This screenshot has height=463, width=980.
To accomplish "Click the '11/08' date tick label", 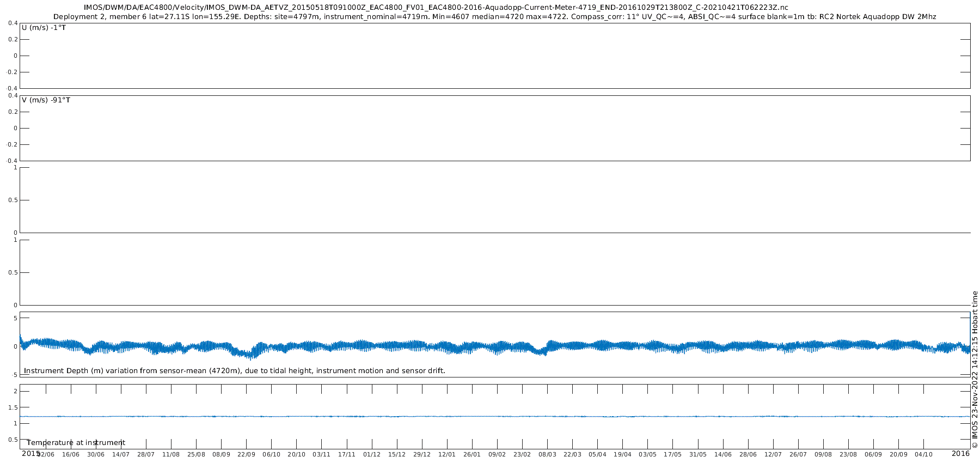I will click(171, 454).
